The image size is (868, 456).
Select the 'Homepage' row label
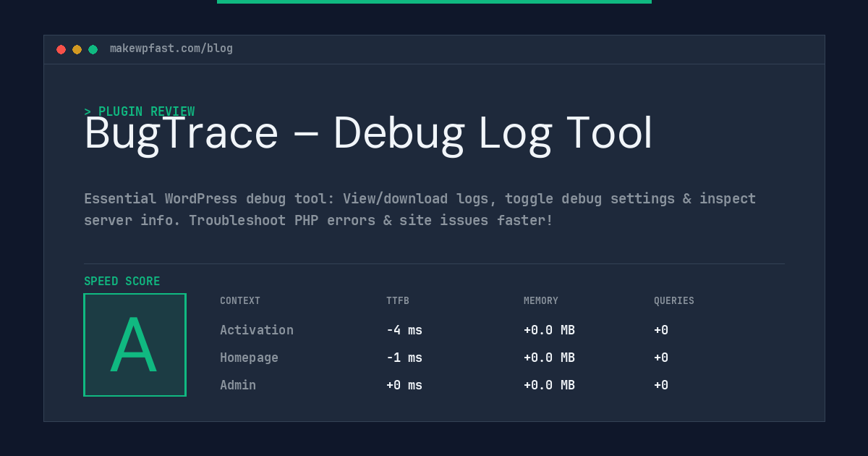tap(249, 358)
